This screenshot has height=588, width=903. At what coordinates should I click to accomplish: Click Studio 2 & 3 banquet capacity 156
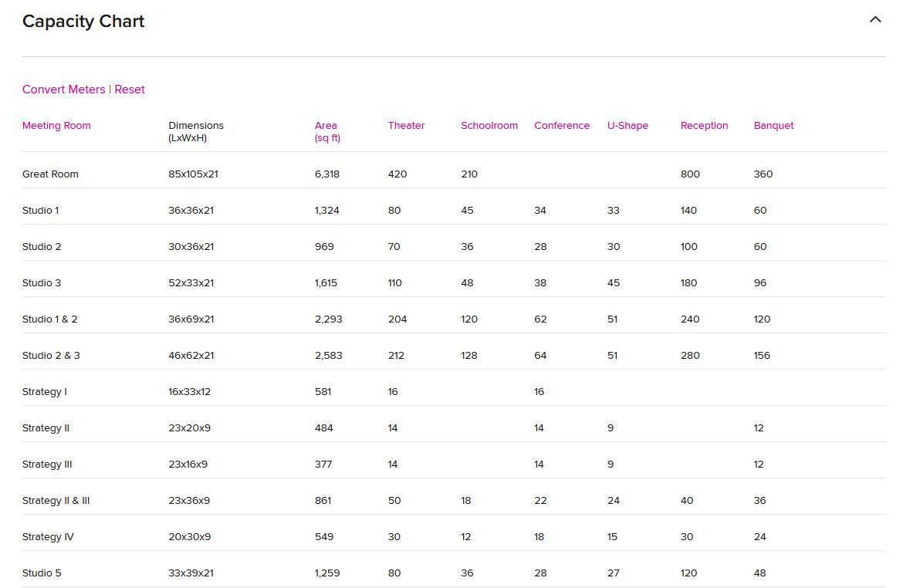tap(761, 355)
